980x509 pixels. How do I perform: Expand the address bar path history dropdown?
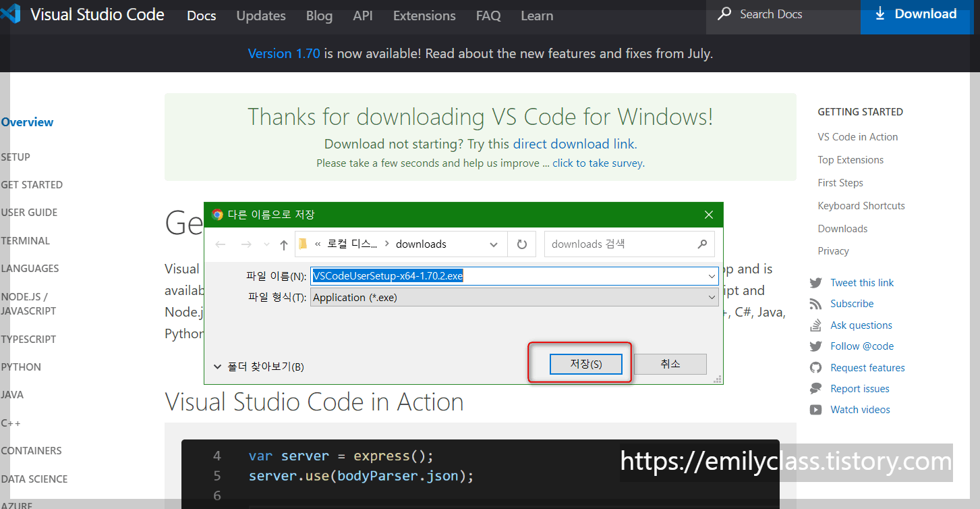point(494,244)
